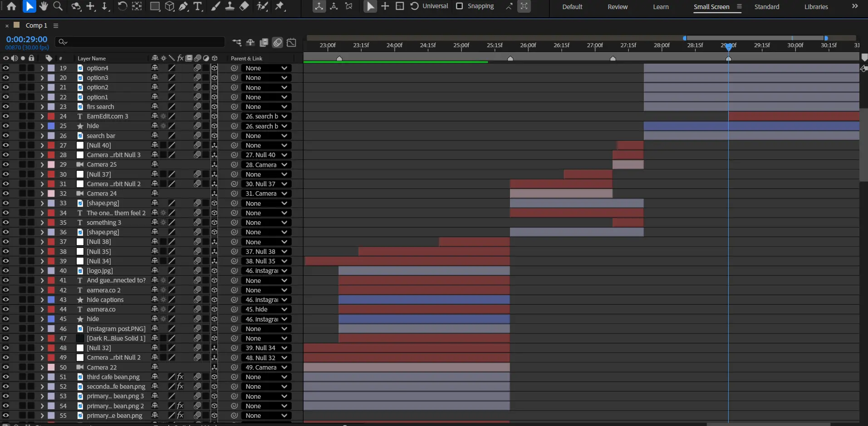868x426 pixels.
Task: Switch to the Review workspace
Action: click(618, 7)
